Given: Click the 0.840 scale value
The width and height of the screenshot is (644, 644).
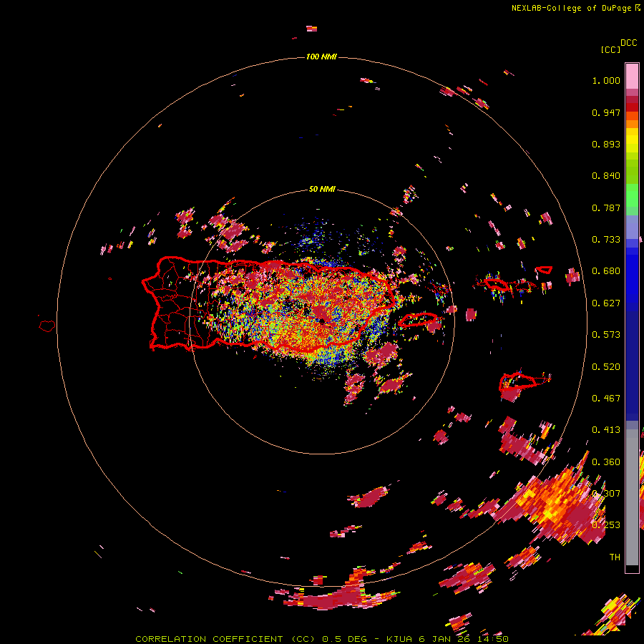Looking at the screenshot, I should 606,176.
